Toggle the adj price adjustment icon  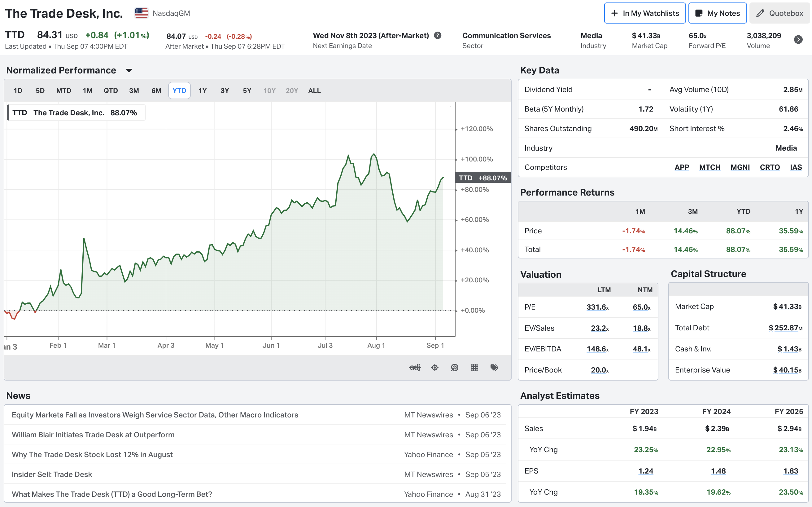(x=415, y=368)
